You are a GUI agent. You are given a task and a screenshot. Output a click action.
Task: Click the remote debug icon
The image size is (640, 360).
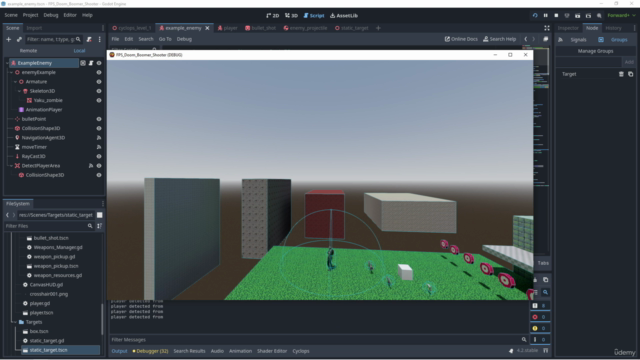tap(567, 16)
